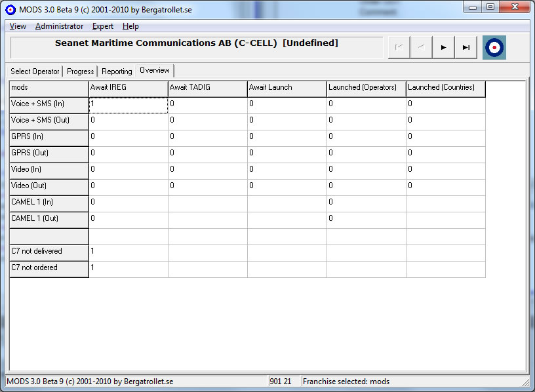Jump to the last record button
The width and height of the screenshot is (535, 392).
[x=466, y=47]
